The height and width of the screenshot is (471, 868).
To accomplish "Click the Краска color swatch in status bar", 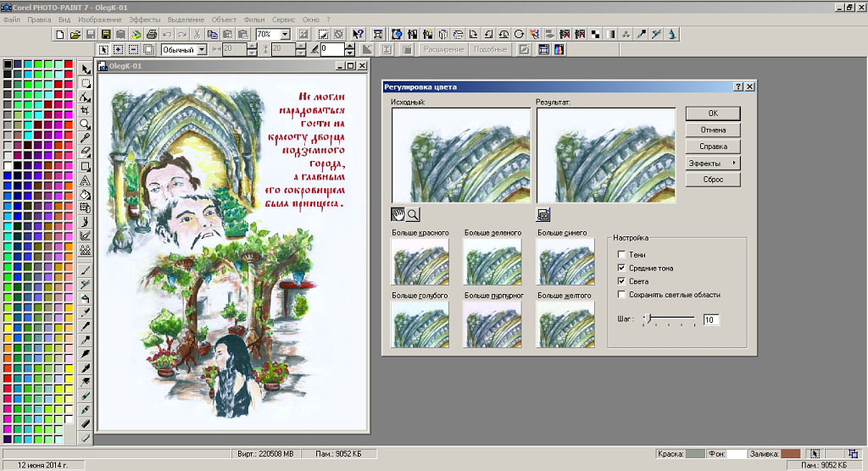I will (x=694, y=454).
